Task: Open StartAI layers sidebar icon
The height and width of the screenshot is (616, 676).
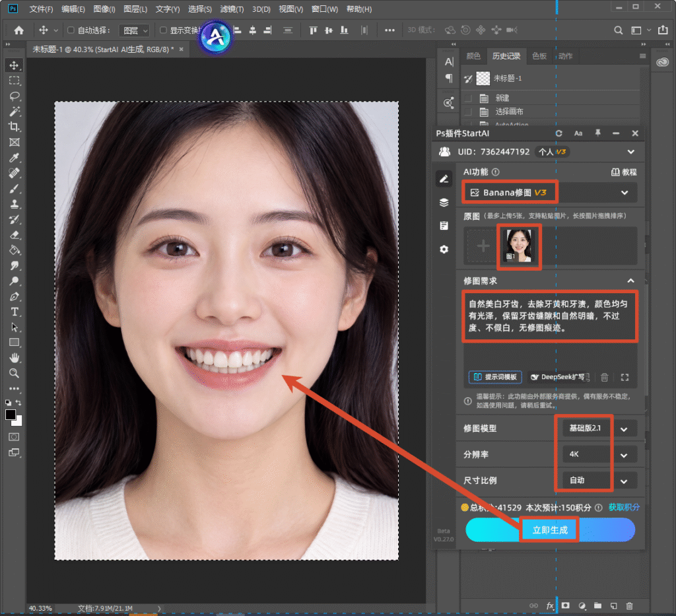Action: click(444, 203)
